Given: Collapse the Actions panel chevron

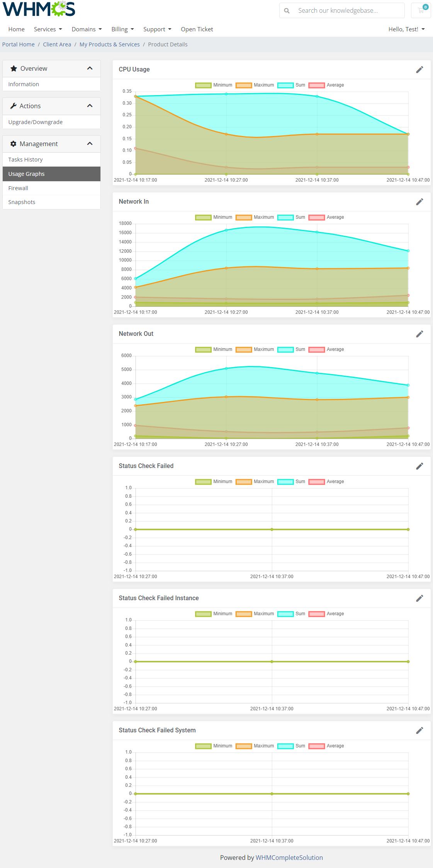Looking at the screenshot, I should click(x=90, y=106).
